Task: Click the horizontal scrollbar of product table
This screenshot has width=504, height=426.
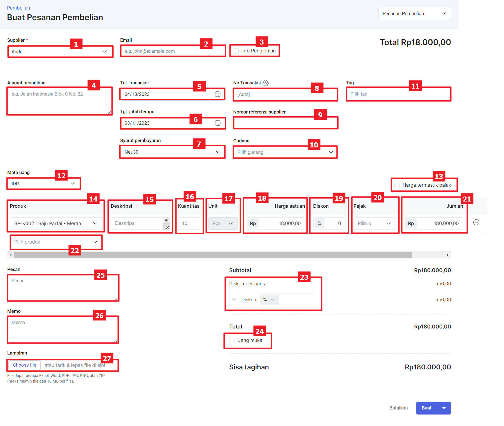Action: coord(213,255)
